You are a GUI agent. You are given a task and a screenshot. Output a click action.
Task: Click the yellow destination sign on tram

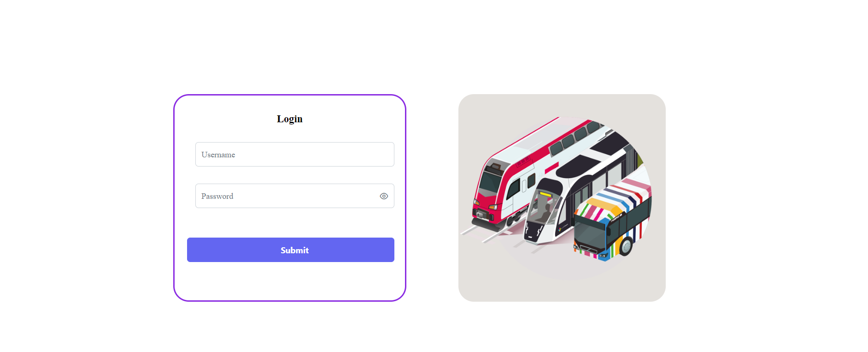click(545, 194)
